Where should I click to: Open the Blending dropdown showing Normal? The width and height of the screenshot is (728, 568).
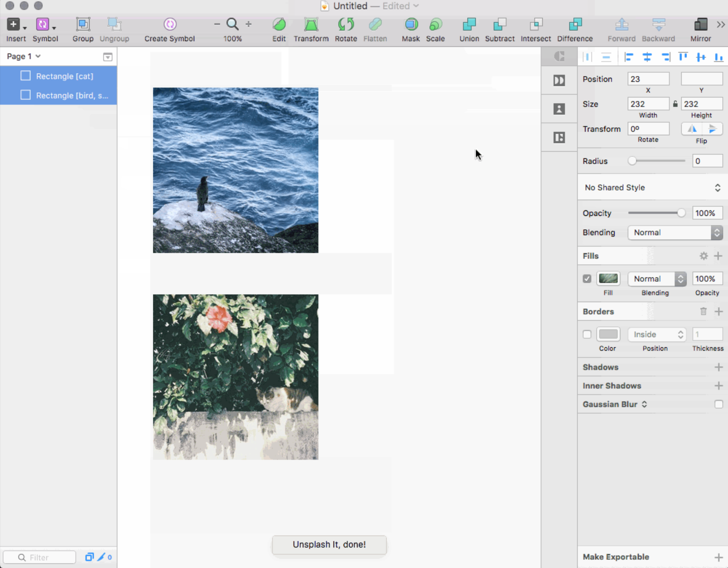click(674, 233)
